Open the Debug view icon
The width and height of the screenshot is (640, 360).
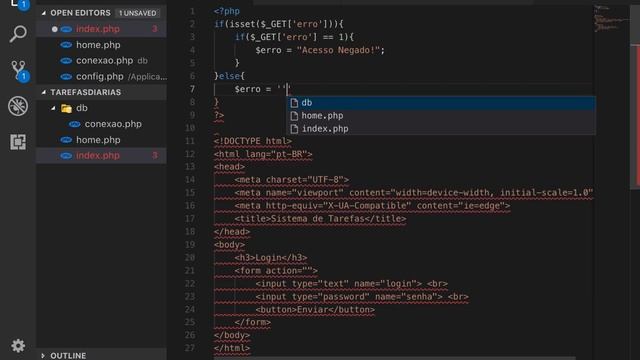tap(18, 106)
